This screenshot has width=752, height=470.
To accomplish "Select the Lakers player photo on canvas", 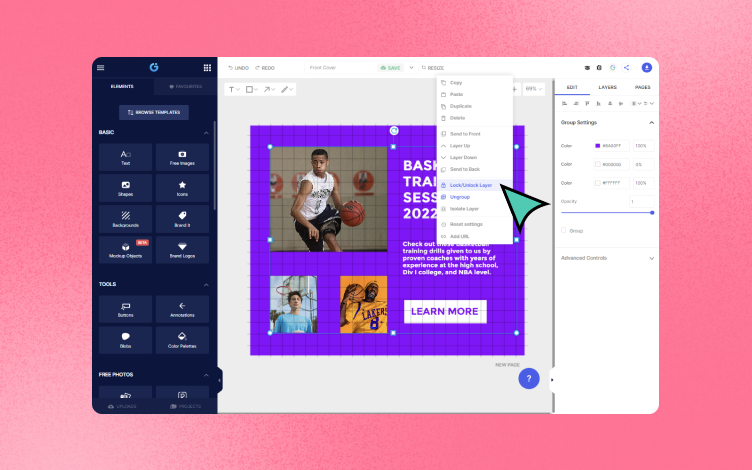I will [364, 304].
